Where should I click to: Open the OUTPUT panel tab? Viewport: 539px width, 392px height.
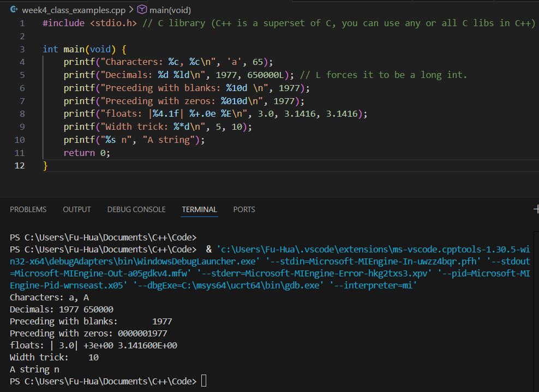(77, 209)
